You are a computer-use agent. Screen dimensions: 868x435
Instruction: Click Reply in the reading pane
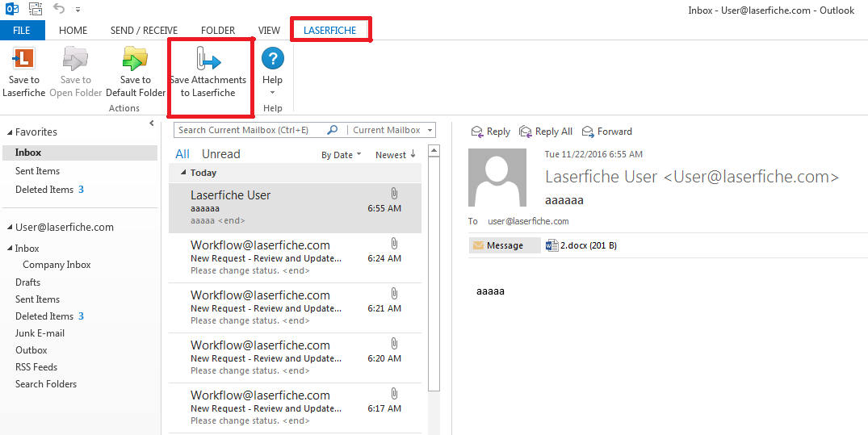(x=490, y=132)
